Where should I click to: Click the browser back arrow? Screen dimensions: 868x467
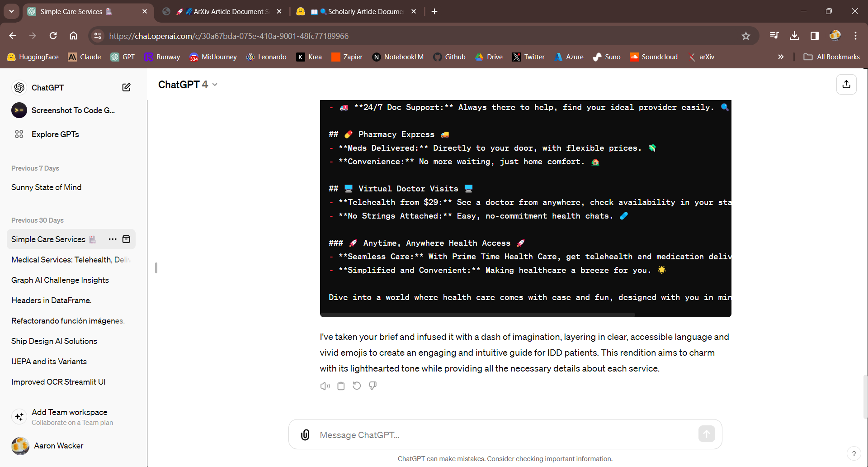(x=13, y=36)
